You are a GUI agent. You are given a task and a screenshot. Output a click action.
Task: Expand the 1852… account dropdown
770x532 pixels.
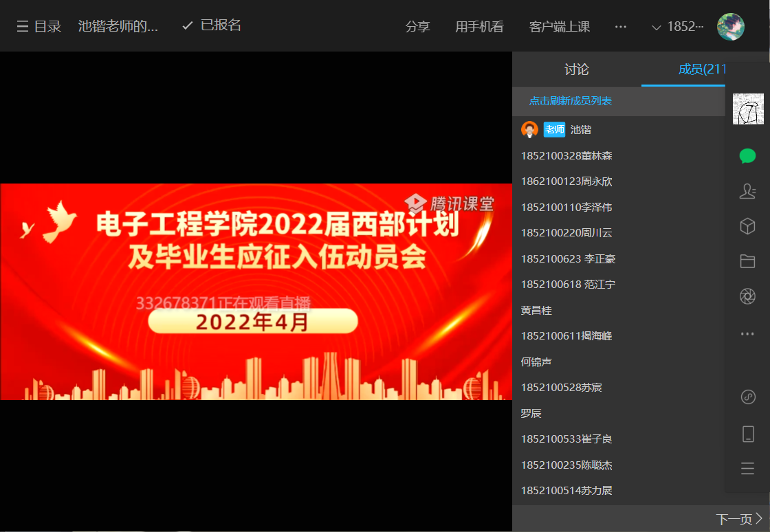678,27
